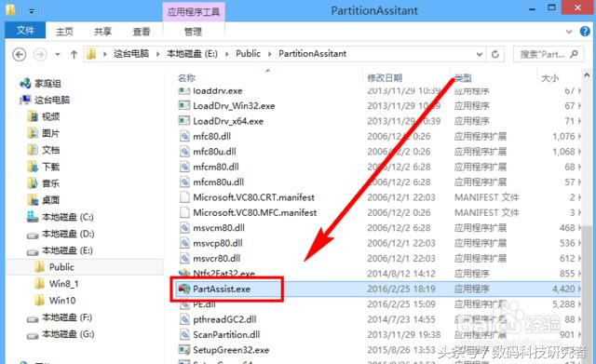Expand the arrow after 本地磁盘 (E:) in path
The image size is (596, 364).
tap(226, 54)
